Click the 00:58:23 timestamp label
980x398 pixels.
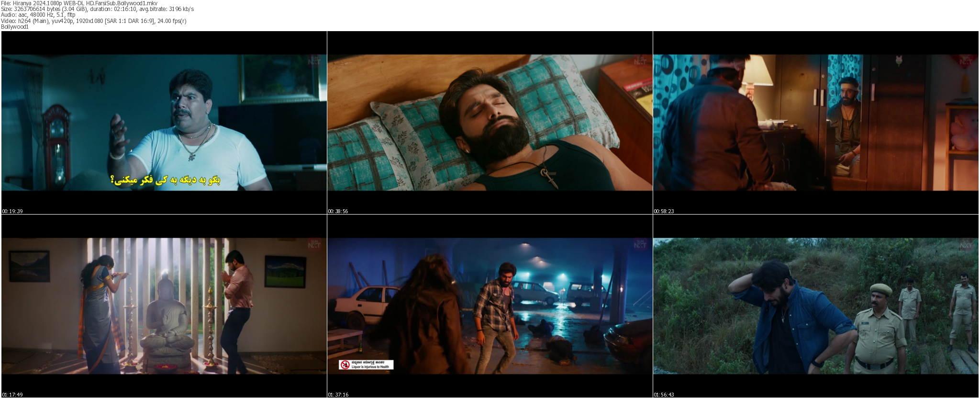click(x=664, y=211)
